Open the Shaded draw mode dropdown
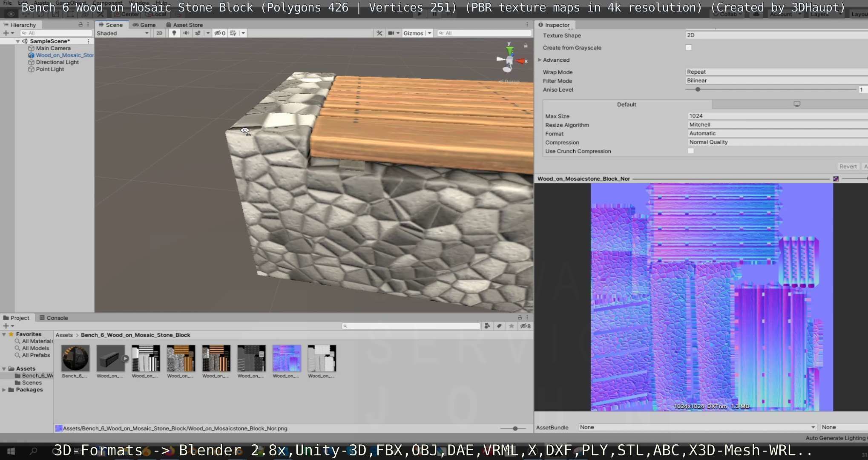Image resolution: width=868 pixels, height=460 pixels. pos(123,33)
